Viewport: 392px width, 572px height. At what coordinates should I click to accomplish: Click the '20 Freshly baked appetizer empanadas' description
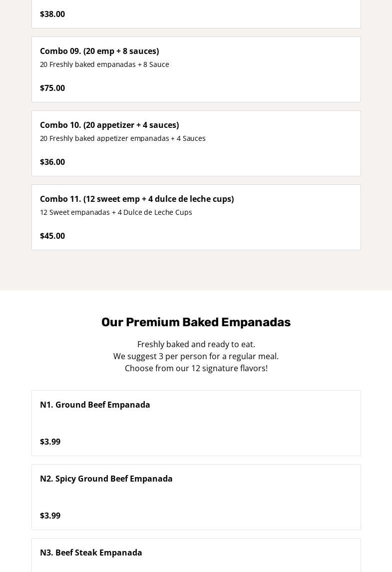pyautogui.click(x=122, y=138)
